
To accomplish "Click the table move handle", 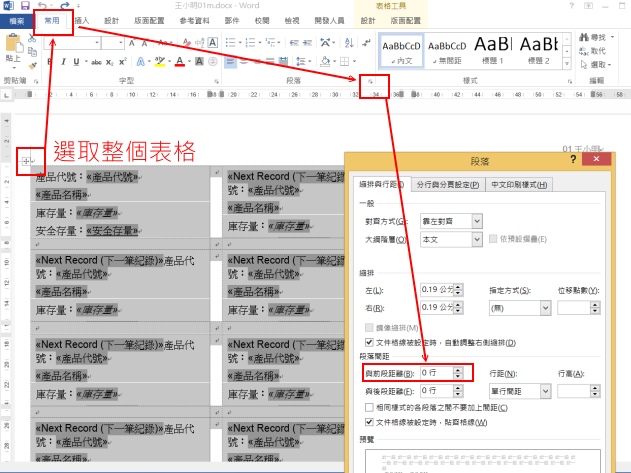I will [26, 161].
